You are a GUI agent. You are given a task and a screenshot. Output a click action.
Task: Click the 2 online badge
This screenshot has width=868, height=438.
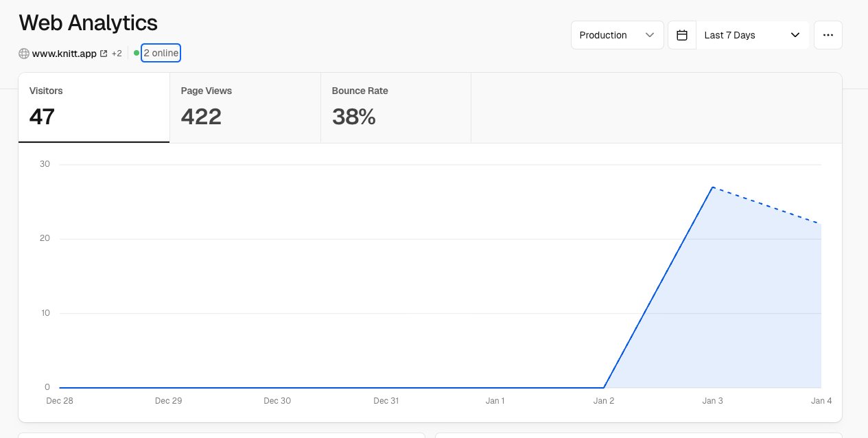coord(161,54)
